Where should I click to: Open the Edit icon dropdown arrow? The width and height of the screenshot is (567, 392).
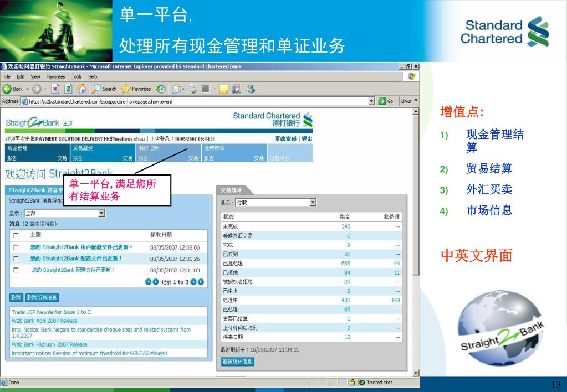[x=214, y=89]
